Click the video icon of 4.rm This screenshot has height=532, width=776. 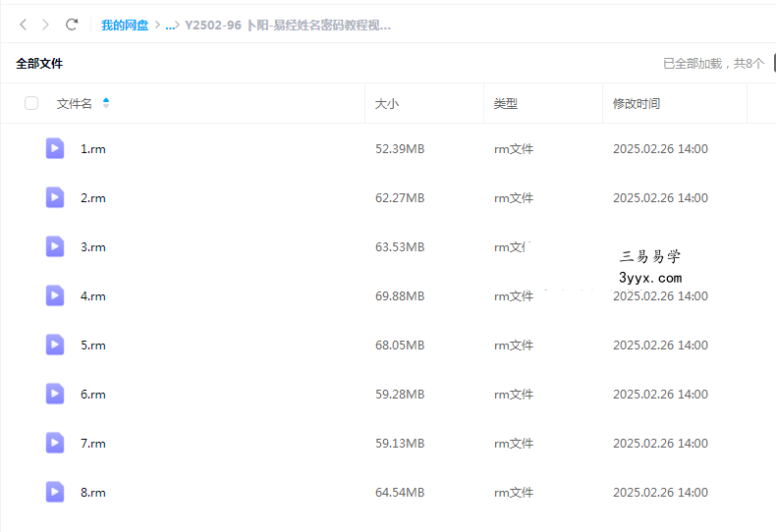coord(55,295)
